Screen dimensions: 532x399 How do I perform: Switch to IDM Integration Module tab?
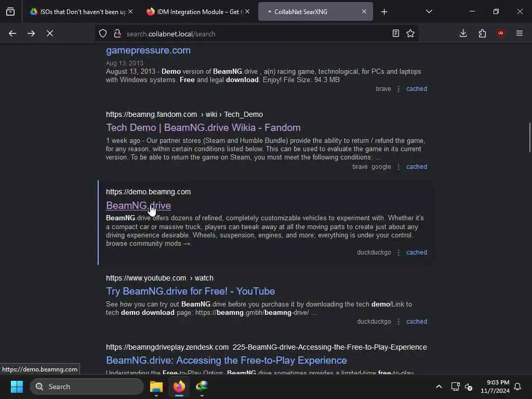click(x=198, y=11)
